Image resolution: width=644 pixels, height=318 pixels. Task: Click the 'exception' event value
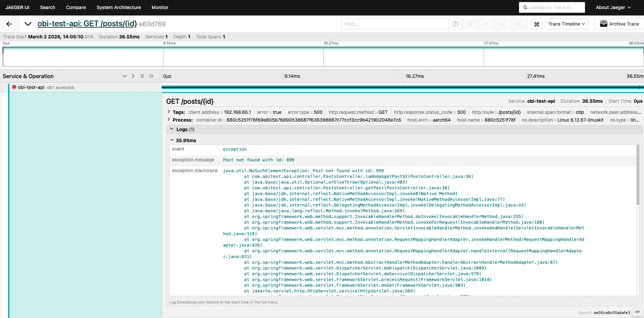coord(235,149)
